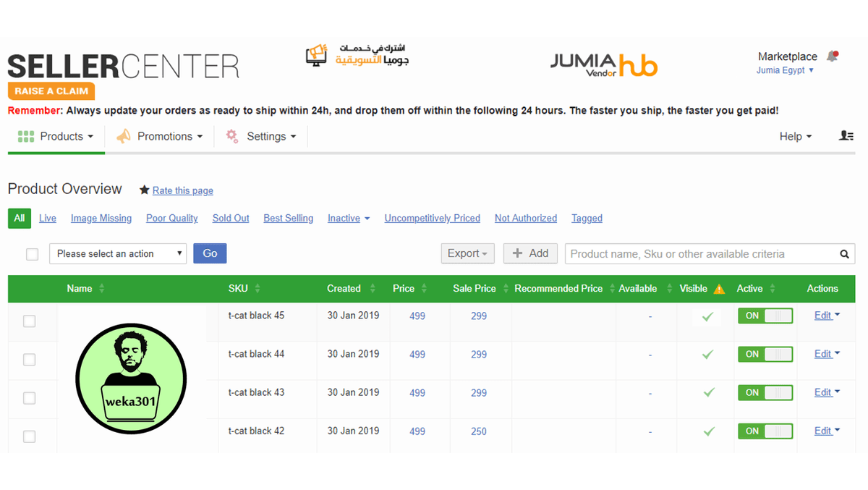Toggle Active switch for t-cat black 44
Screen dimensions: 868x490
click(x=765, y=354)
